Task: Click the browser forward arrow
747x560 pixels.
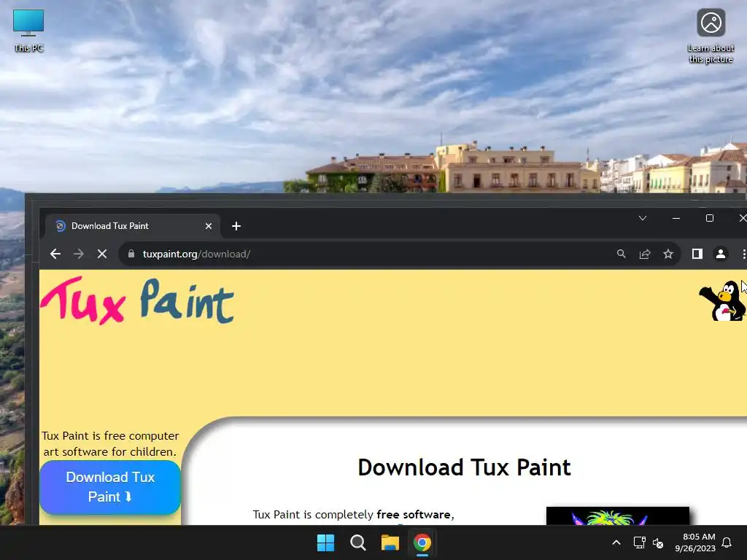Action: pos(79,254)
